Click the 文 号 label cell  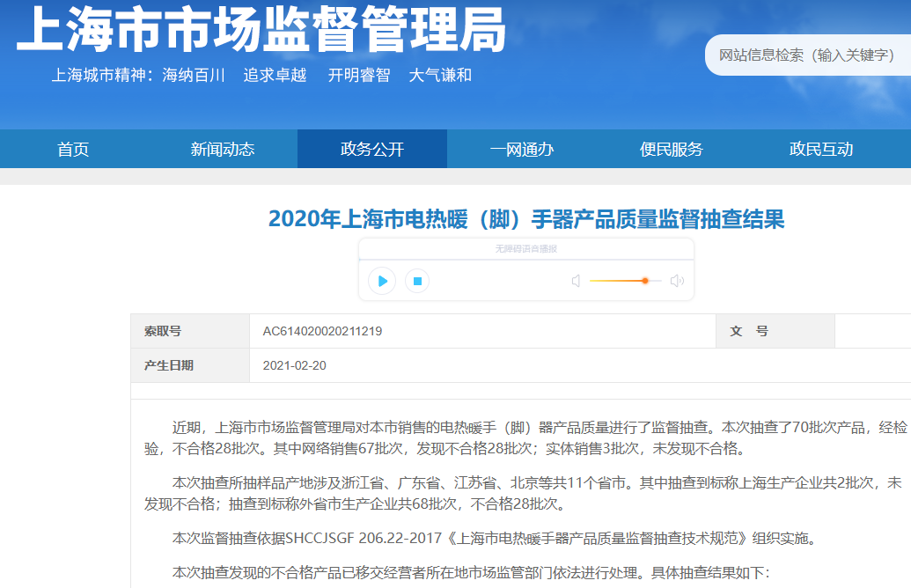click(x=775, y=331)
